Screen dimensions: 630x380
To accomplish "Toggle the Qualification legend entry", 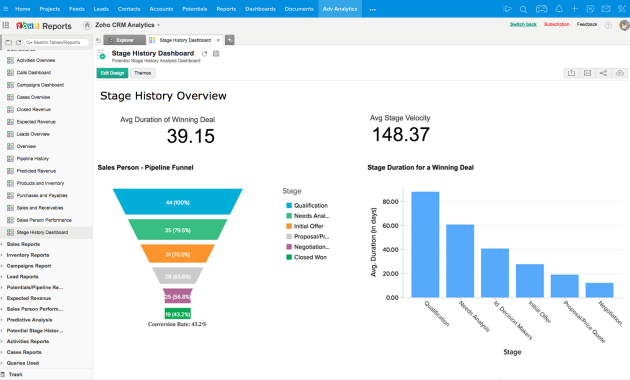I will [307, 205].
